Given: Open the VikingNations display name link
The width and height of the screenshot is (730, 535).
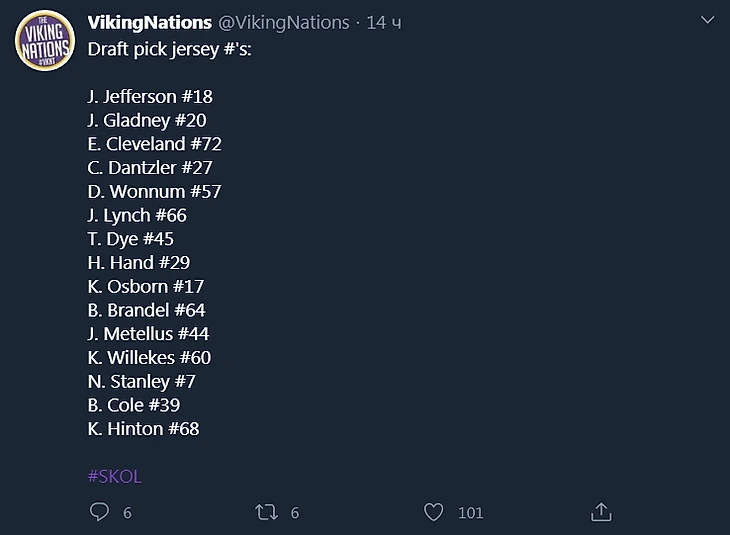Looking at the screenshot, I should point(149,22).
